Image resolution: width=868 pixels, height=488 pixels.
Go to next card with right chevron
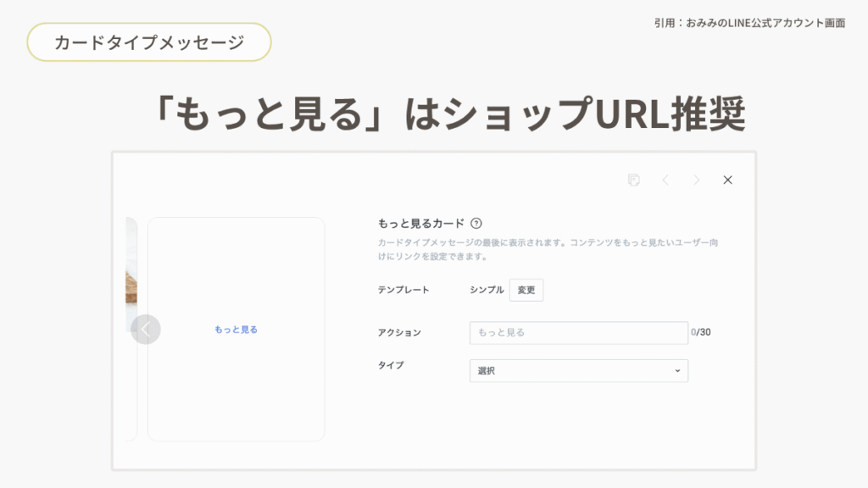tap(697, 180)
